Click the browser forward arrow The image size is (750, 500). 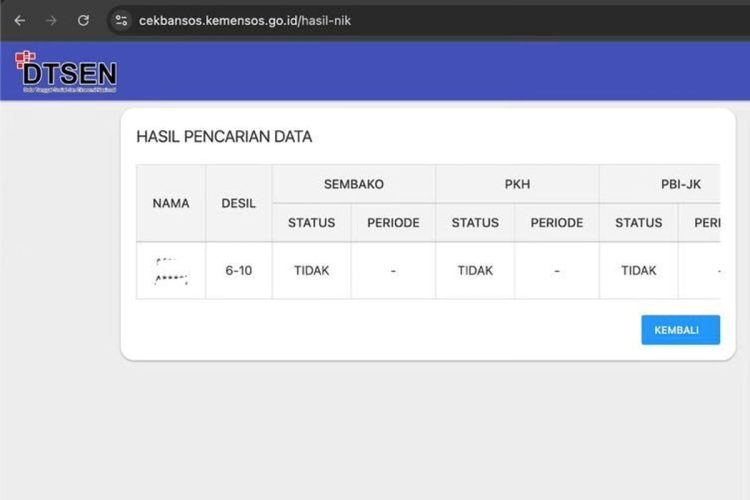point(51,20)
